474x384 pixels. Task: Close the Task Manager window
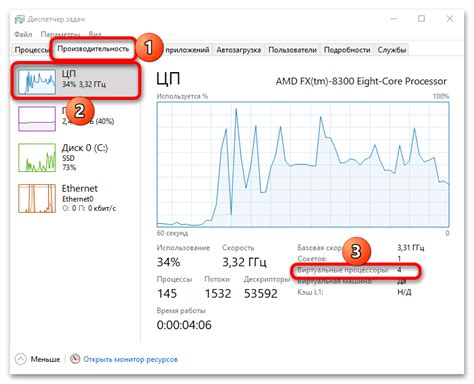click(x=450, y=19)
